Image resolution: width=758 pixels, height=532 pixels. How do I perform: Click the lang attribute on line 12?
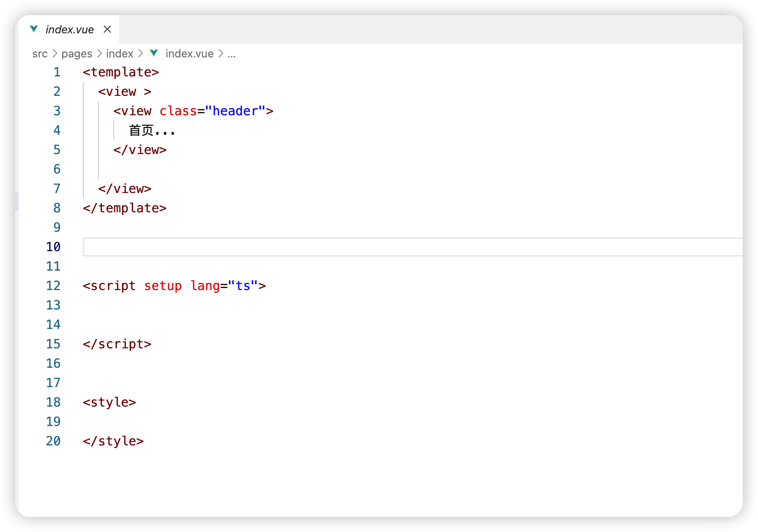[x=205, y=286]
